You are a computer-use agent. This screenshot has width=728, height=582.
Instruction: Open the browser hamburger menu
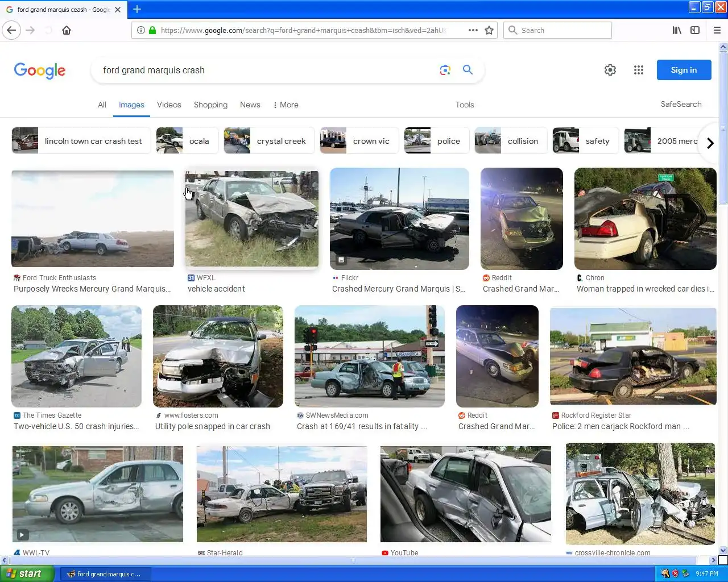click(x=717, y=30)
